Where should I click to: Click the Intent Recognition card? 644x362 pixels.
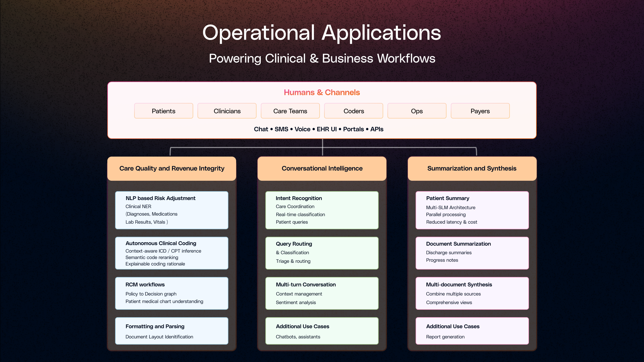(322, 210)
